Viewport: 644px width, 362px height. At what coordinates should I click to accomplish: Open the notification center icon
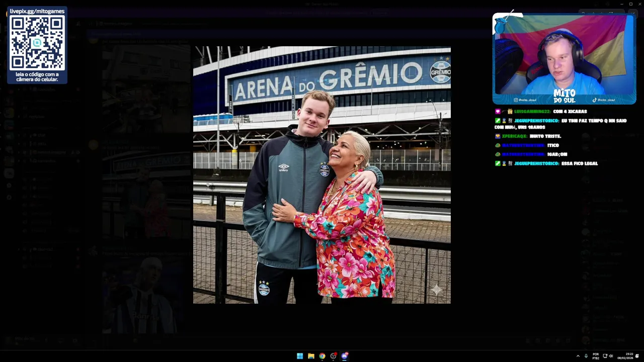tap(637, 356)
